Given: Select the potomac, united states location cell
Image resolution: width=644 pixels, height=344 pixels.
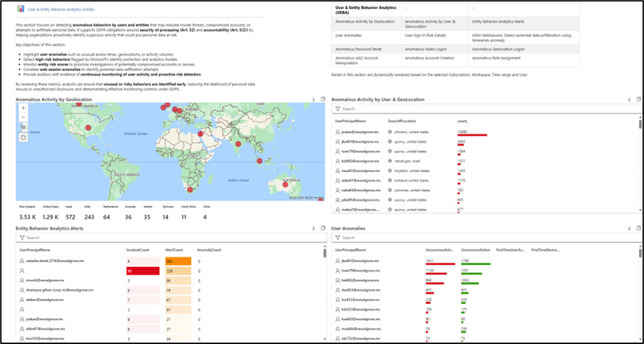Looking at the screenshot, I should pos(412,190).
